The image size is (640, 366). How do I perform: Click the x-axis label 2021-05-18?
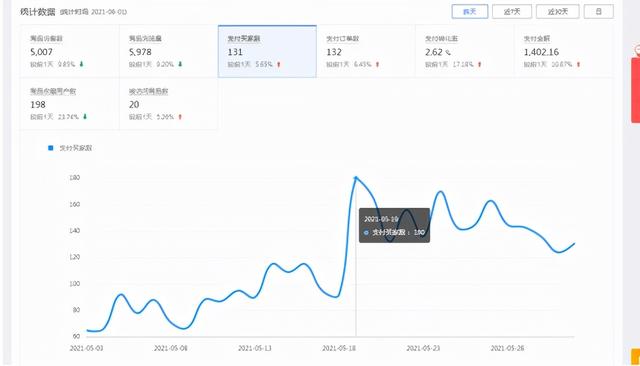339,348
